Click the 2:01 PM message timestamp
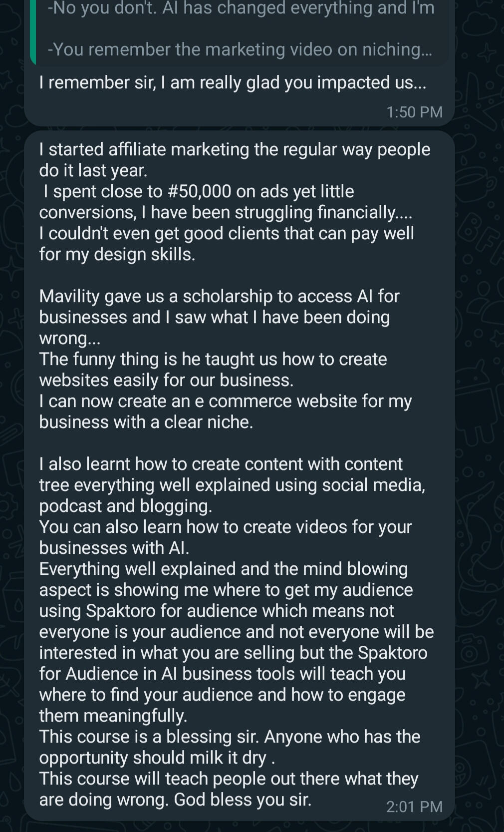The width and height of the screenshot is (504, 832). tap(414, 807)
